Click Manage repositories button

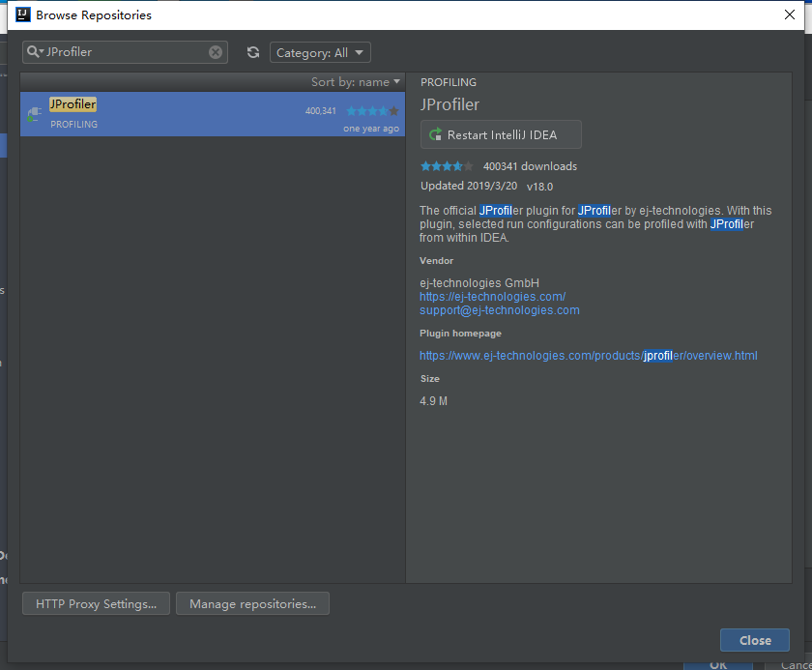click(x=252, y=603)
